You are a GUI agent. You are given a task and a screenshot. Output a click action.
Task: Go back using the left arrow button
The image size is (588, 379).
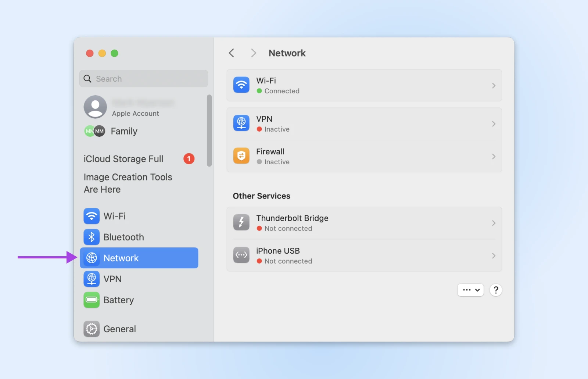click(232, 53)
